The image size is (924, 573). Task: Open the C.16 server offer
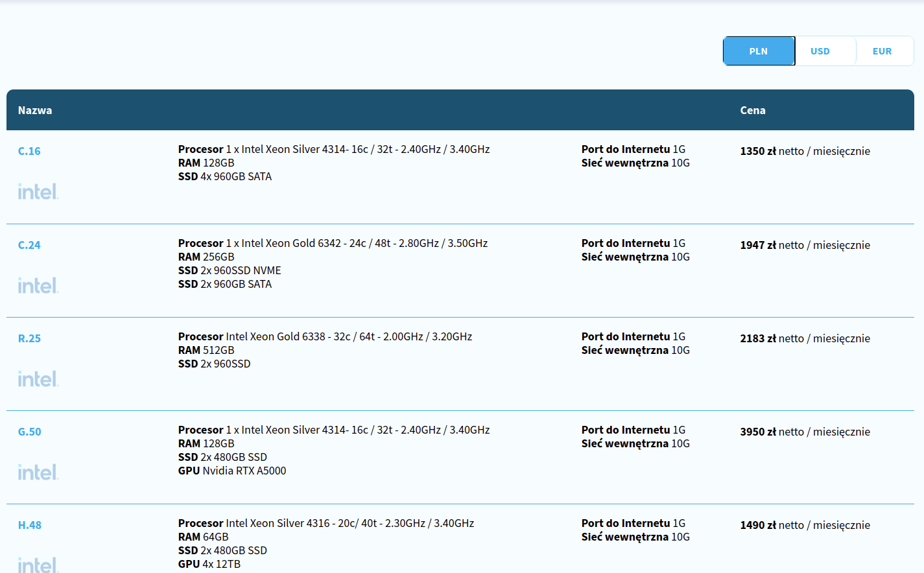tap(29, 151)
